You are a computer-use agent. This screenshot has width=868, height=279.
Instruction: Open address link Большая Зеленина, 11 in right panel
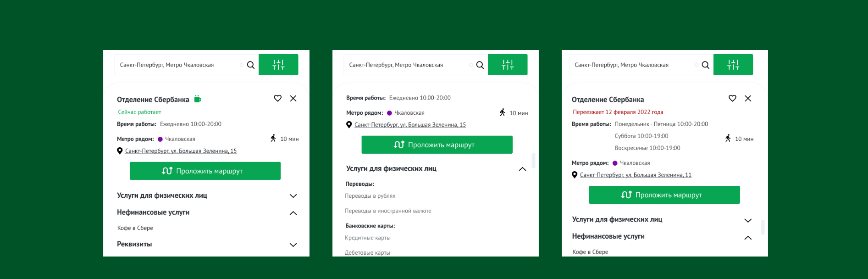(636, 175)
